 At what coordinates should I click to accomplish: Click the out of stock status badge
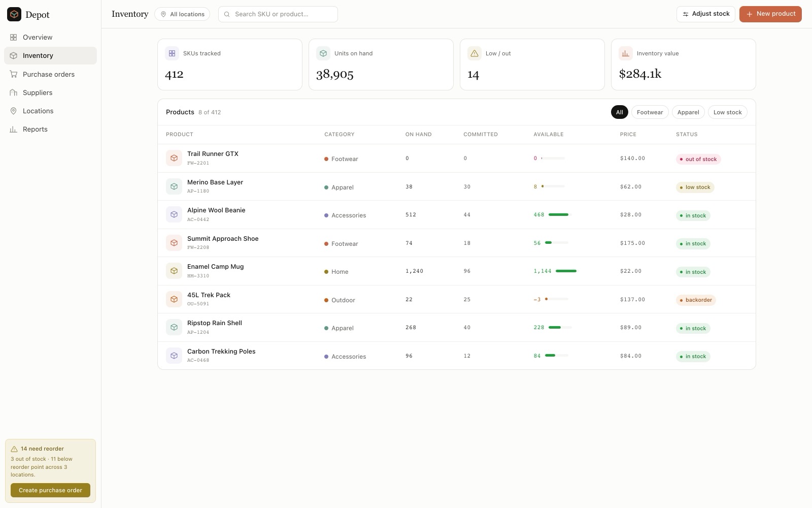[x=698, y=159]
